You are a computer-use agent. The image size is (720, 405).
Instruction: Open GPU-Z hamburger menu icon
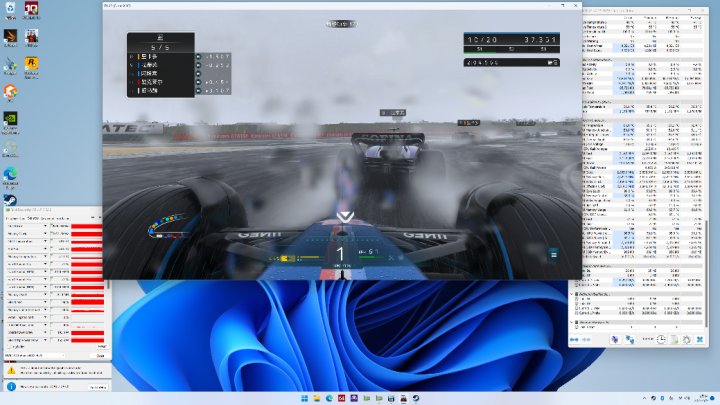point(100,218)
